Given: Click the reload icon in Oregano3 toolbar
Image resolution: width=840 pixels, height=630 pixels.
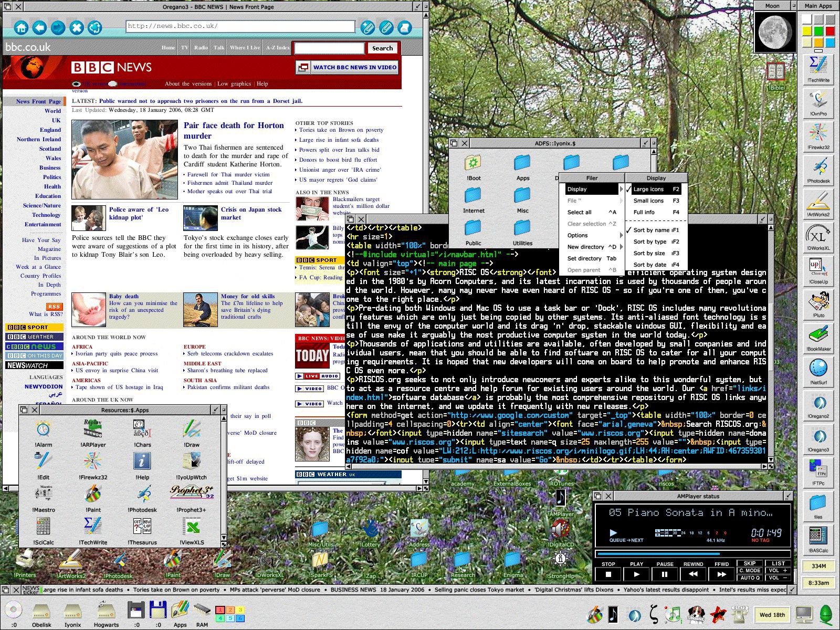Looking at the screenshot, I should coord(95,27).
